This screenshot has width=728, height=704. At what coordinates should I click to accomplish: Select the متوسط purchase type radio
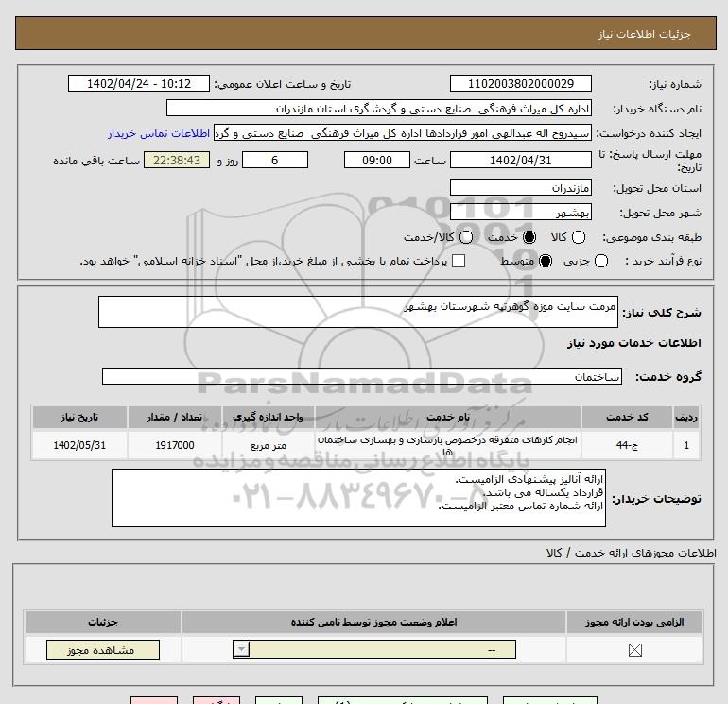click(546, 261)
